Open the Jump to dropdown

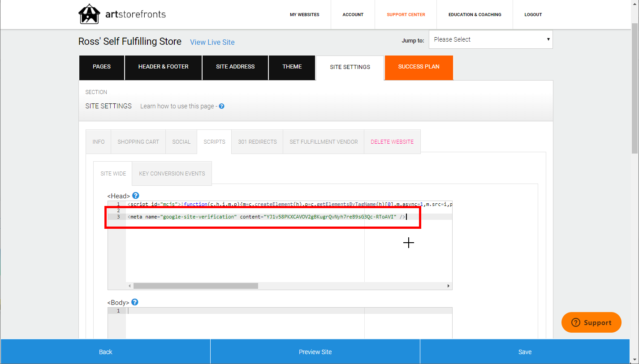click(490, 39)
